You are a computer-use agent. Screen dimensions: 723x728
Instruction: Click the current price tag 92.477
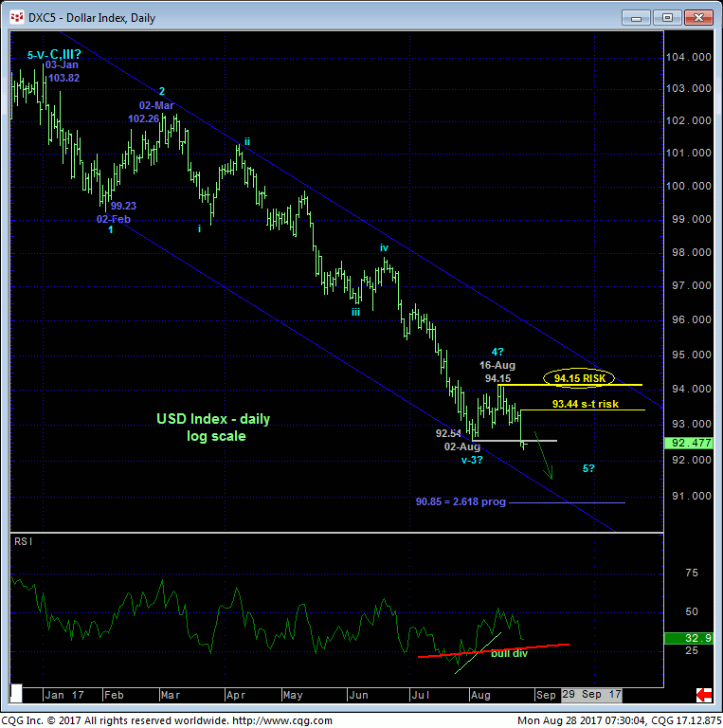tap(690, 443)
